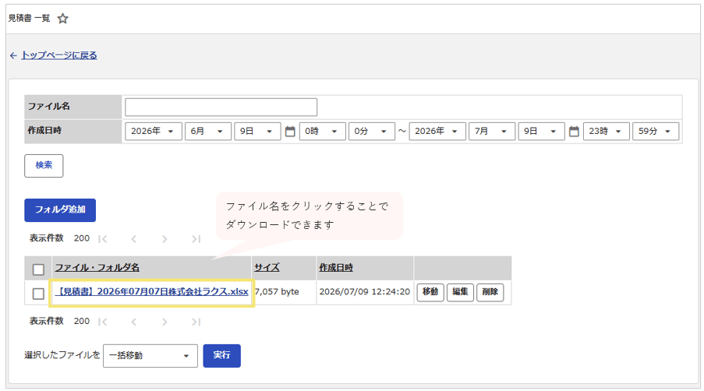Open the start minute 0分 dropdown
704x391 pixels.
point(372,131)
